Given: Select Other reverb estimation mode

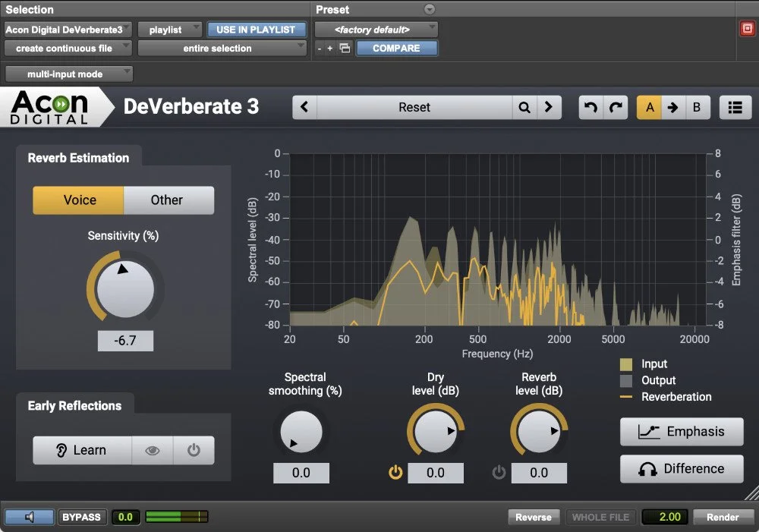Looking at the screenshot, I should coord(168,200).
